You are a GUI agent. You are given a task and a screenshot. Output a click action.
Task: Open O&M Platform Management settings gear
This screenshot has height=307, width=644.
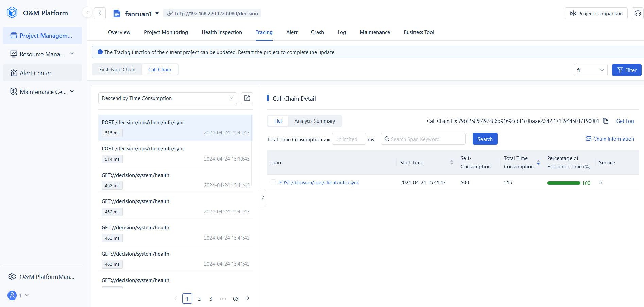(x=12, y=277)
